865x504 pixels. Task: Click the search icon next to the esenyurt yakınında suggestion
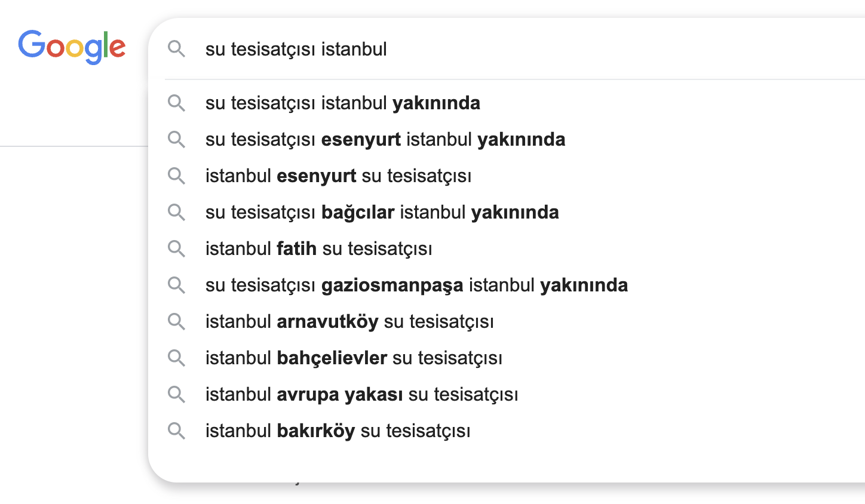[177, 139]
